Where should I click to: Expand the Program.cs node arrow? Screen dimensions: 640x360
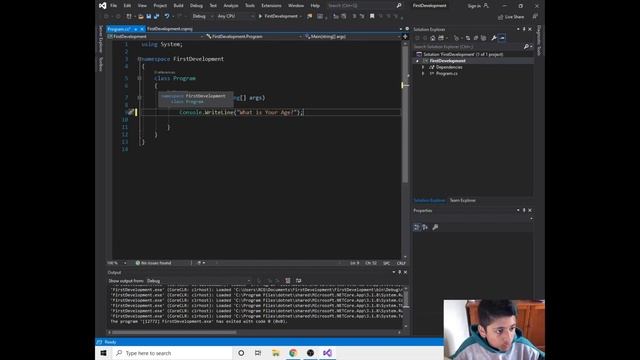click(423, 74)
